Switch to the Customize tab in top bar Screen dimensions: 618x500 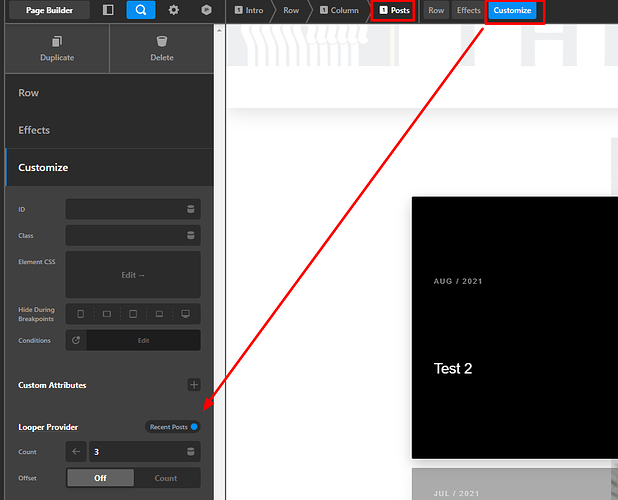(x=512, y=11)
